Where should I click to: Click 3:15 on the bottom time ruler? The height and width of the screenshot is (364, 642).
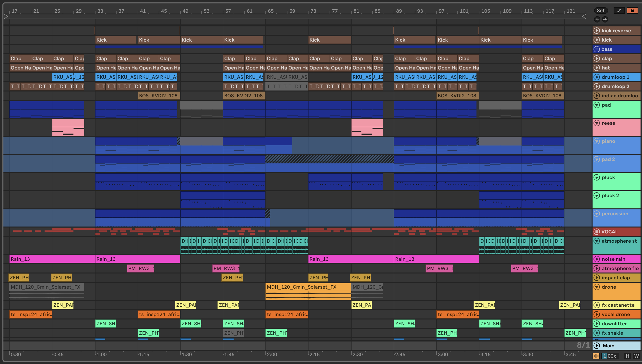(x=485, y=354)
